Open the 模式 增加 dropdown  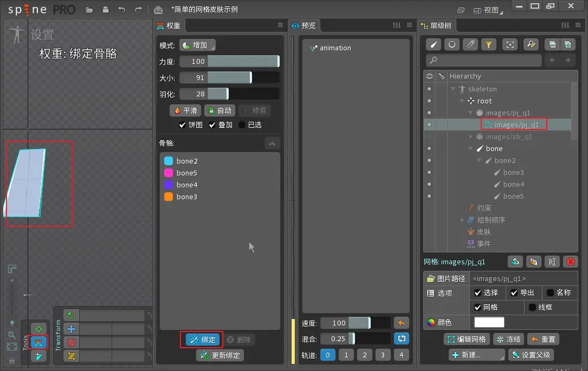(x=197, y=45)
